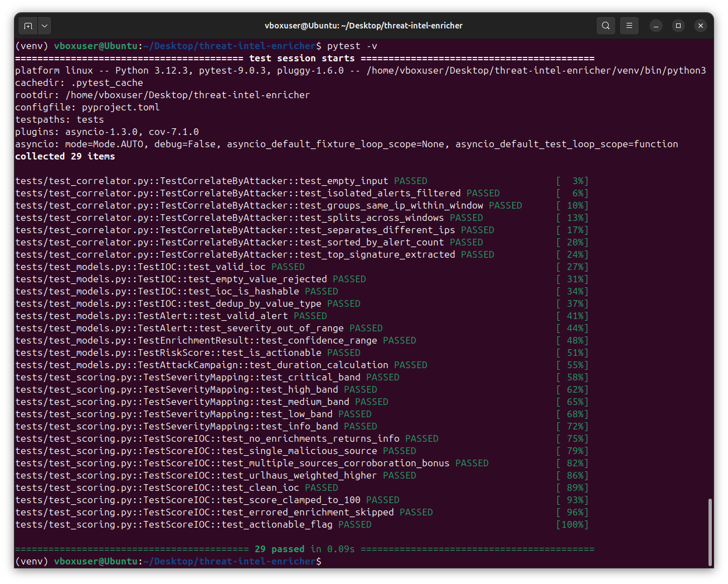Click the test_splits_across_windows line
This screenshot has width=728, height=584.
(x=302, y=218)
